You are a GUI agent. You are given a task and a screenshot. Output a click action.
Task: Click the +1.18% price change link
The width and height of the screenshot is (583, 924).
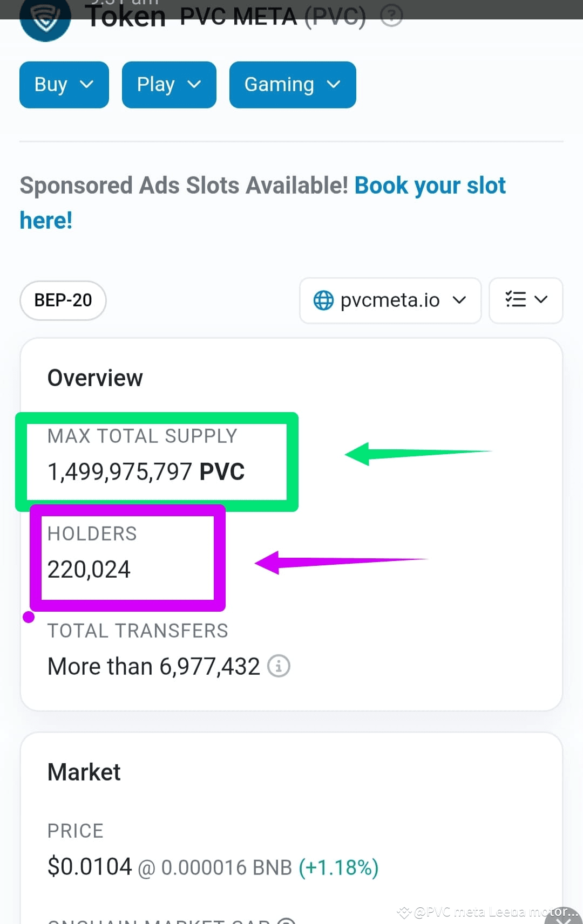click(337, 867)
